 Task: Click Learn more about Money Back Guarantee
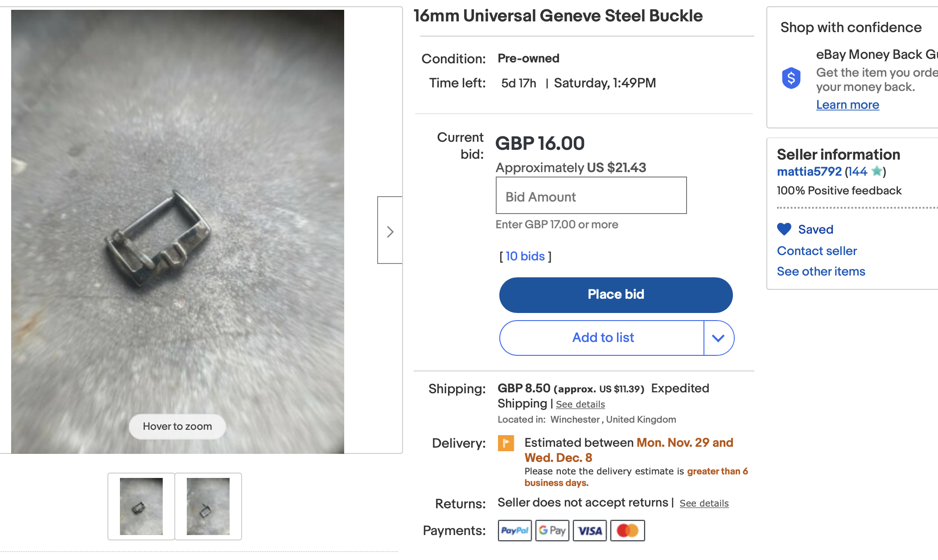pos(847,105)
